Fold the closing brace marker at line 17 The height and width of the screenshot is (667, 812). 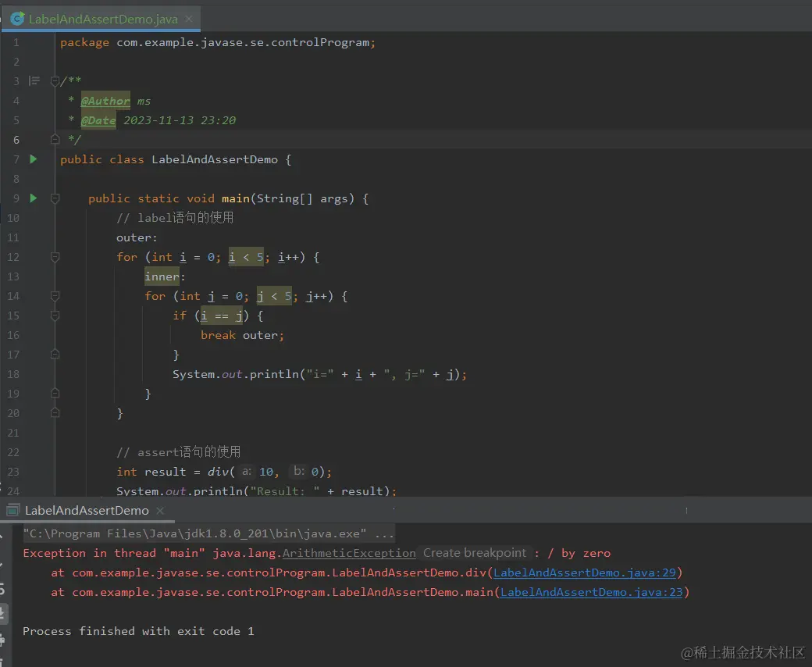[55, 355]
